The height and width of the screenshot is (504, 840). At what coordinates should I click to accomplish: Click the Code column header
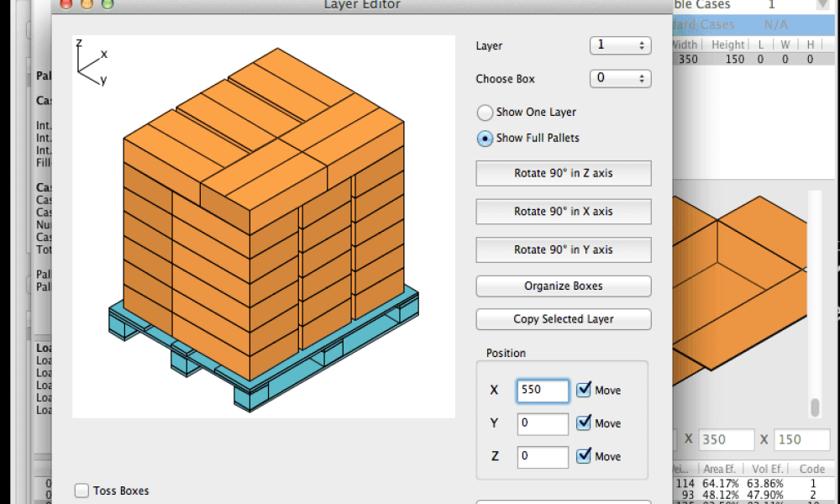(812, 470)
